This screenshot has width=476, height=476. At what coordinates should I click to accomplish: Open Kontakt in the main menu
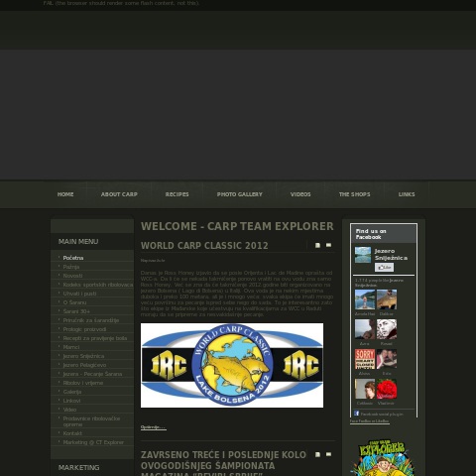pyautogui.click(x=72, y=433)
